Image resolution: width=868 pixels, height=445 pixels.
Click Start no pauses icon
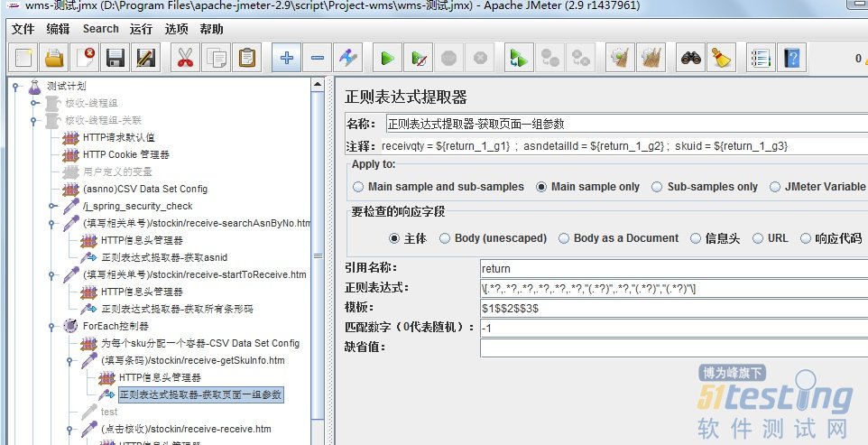tap(418, 58)
